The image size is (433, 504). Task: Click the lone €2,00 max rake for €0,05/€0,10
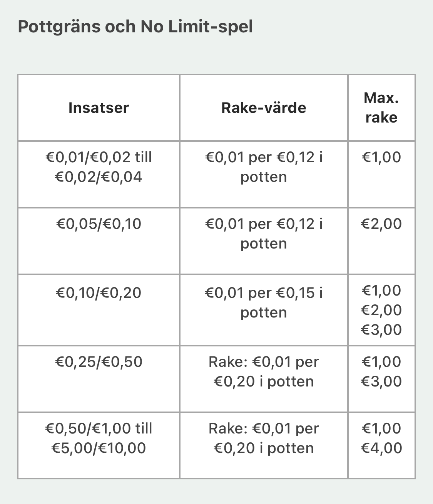[381, 224]
